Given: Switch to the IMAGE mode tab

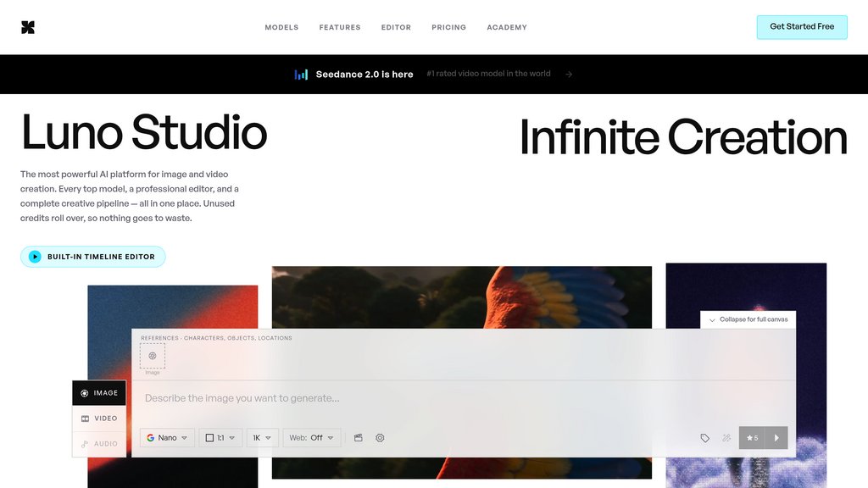Looking at the screenshot, I should (99, 393).
